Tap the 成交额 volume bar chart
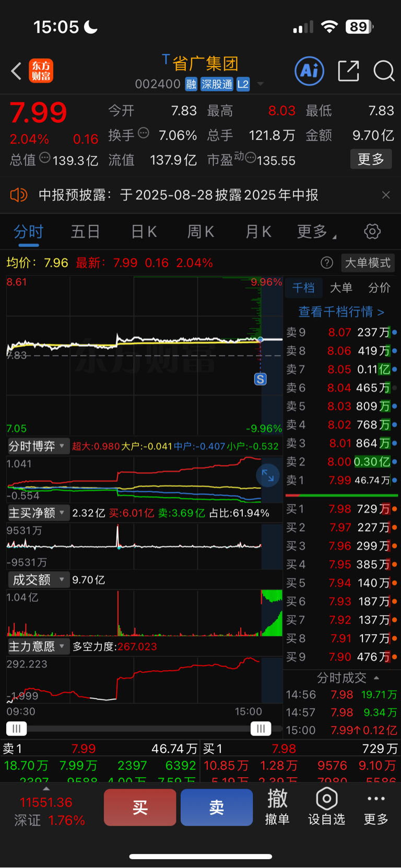Image resolution: width=401 pixels, height=868 pixels. tap(144, 613)
